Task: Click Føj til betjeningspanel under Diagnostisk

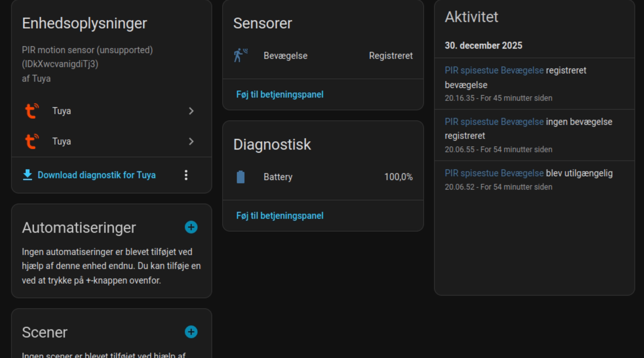Action: 280,216
